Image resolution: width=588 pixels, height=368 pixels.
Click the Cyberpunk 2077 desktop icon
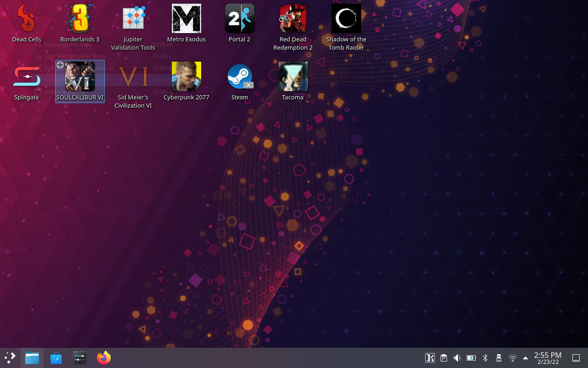[x=187, y=77]
